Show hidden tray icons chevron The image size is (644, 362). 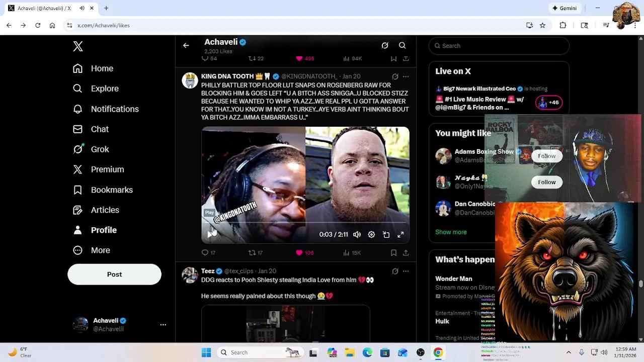click(569, 352)
